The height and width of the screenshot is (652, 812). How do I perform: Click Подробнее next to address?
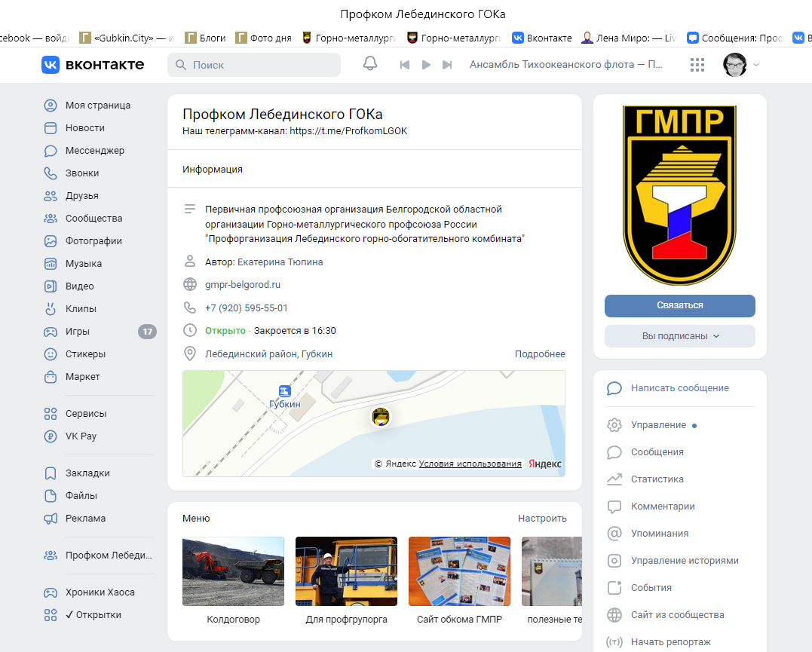[x=540, y=354]
